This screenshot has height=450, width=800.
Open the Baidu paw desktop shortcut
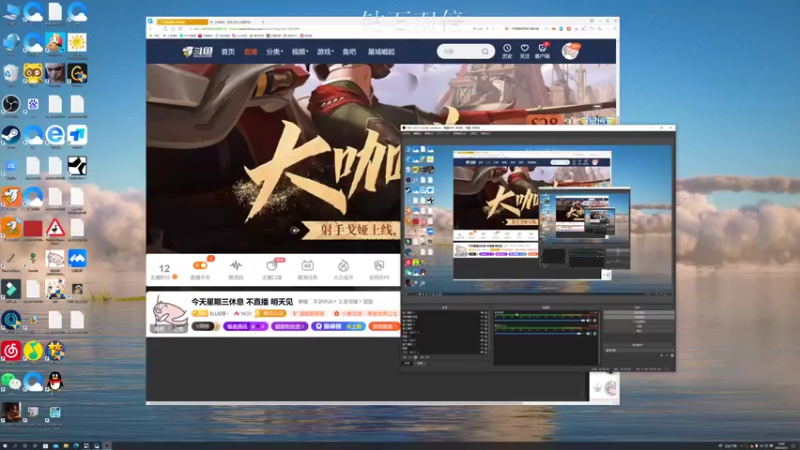(x=33, y=105)
